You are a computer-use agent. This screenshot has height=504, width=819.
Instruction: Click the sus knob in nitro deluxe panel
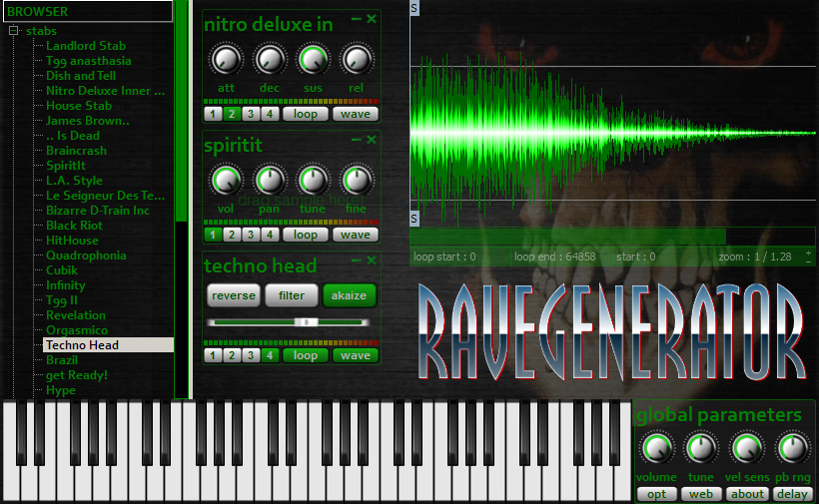click(313, 60)
